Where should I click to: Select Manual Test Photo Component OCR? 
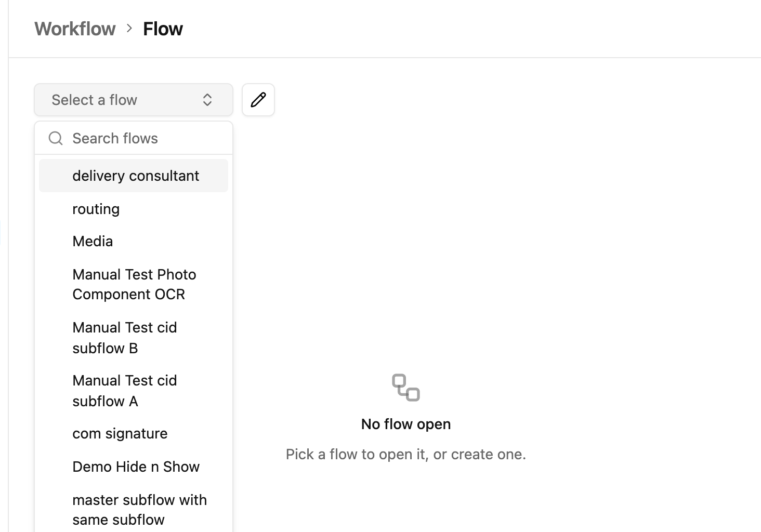134,284
